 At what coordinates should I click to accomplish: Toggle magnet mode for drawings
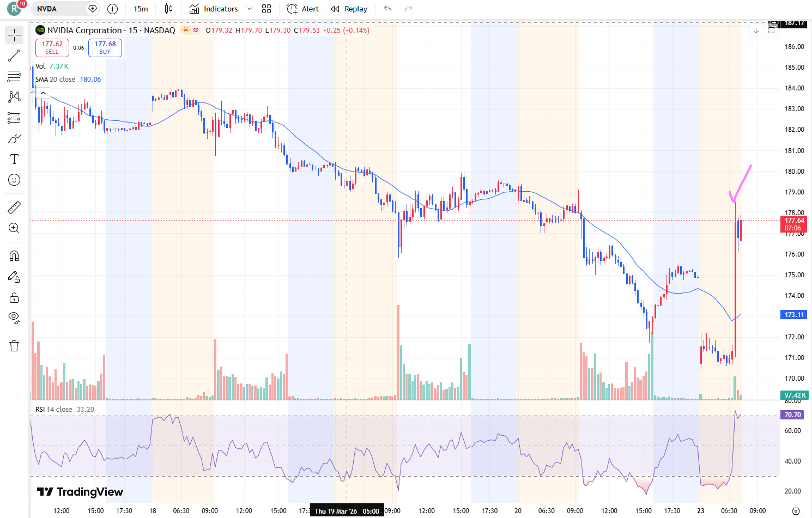click(15, 256)
